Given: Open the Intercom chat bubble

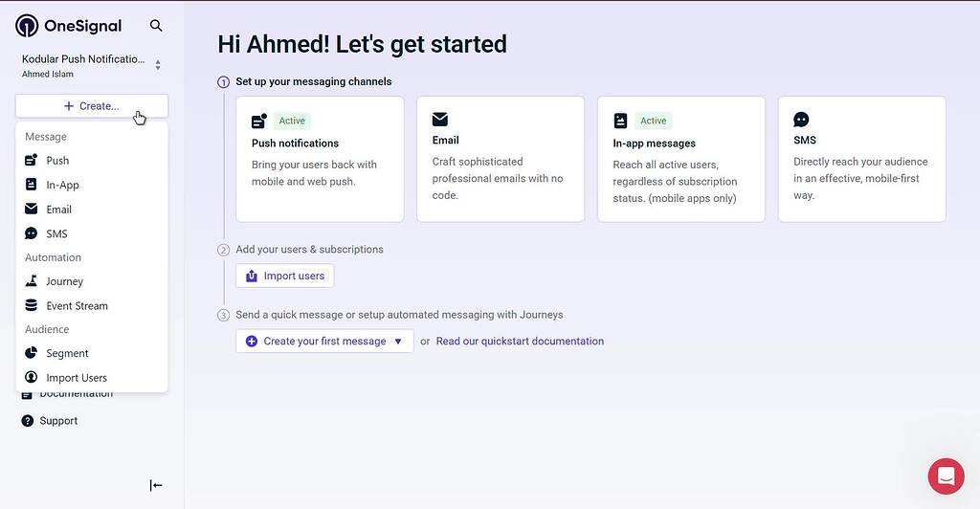Looking at the screenshot, I should click(946, 476).
